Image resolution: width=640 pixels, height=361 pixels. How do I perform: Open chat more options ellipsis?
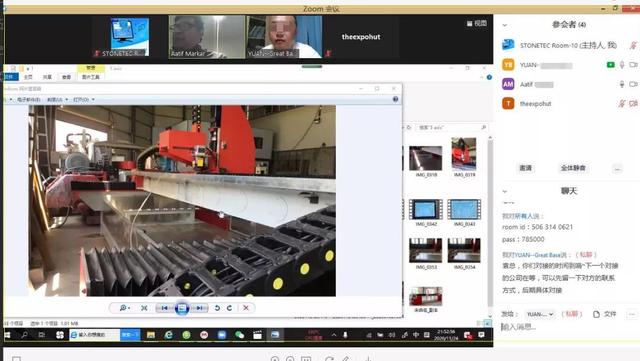click(x=632, y=314)
